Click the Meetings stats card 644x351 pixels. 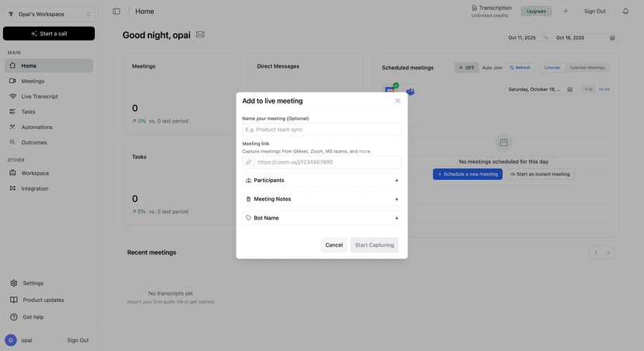180,93
